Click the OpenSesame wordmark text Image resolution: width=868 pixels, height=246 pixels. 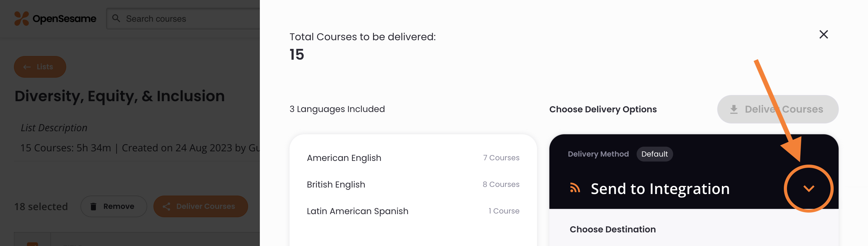64,19
